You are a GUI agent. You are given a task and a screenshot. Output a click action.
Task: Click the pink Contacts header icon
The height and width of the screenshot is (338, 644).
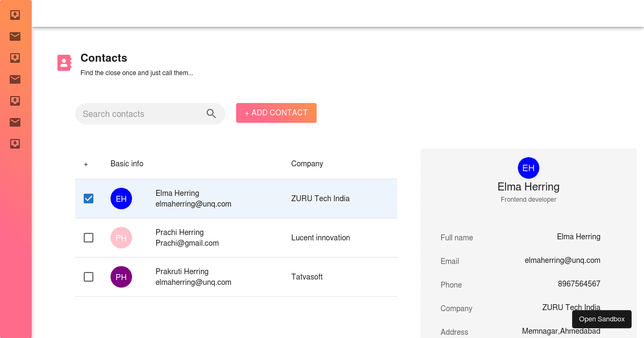[64, 62]
